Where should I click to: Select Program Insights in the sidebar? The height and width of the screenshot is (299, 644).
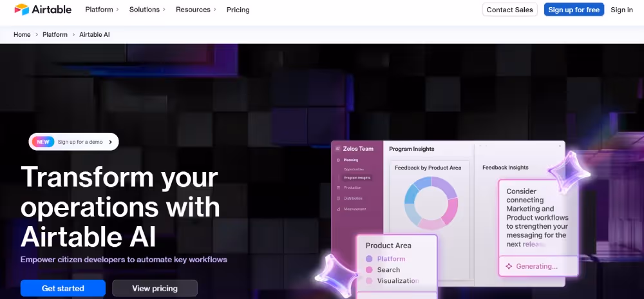click(357, 178)
